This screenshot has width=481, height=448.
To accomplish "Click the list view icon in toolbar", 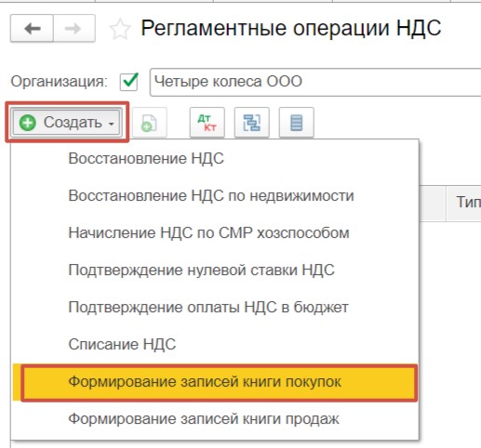I will point(297,123).
